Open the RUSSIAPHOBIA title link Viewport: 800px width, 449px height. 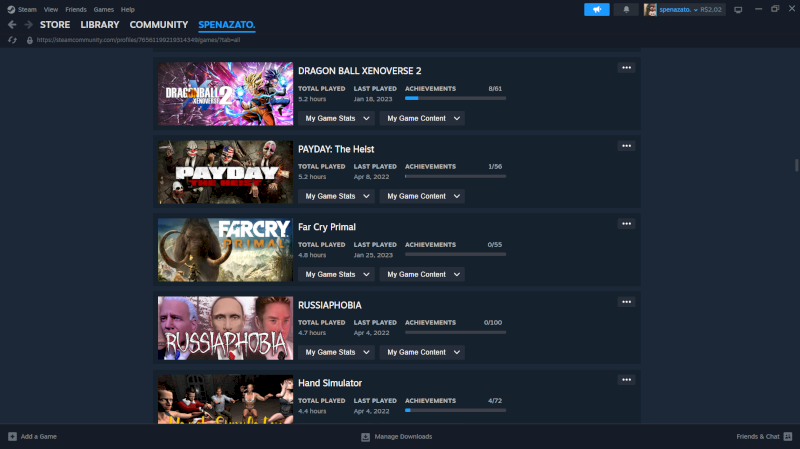point(330,305)
